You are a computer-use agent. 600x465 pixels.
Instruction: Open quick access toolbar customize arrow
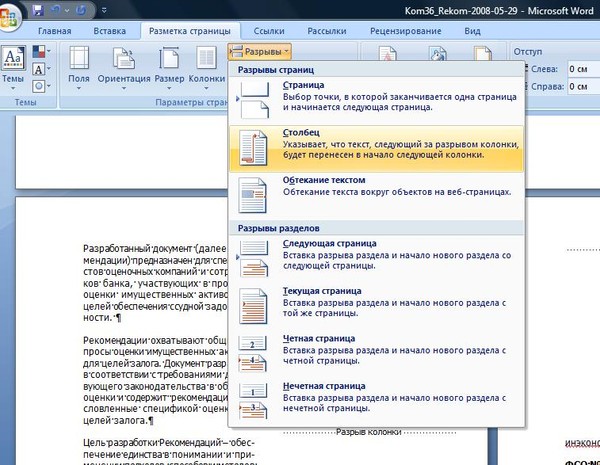tap(104, 11)
